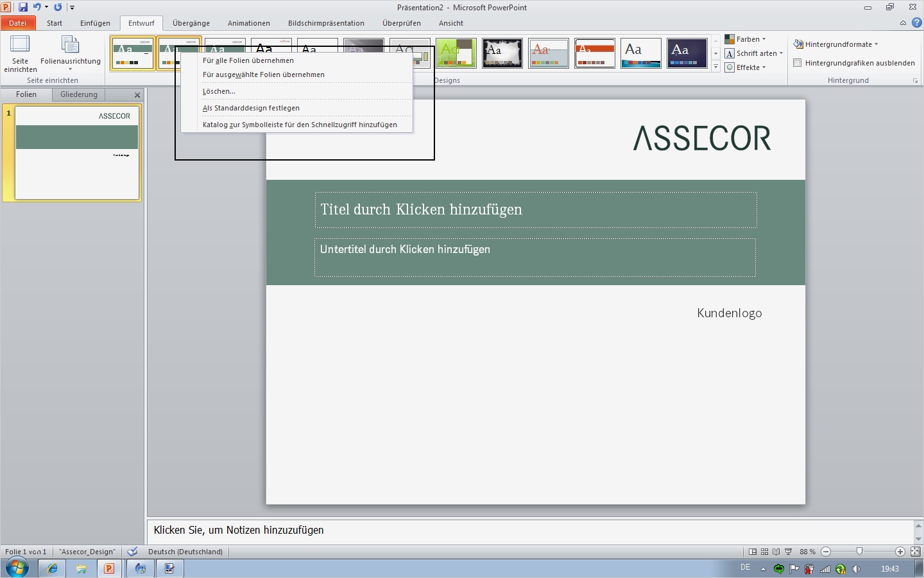This screenshot has width=924, height=578.
Task: Click the power plug icon in the system tray
Action: [810, 569]
